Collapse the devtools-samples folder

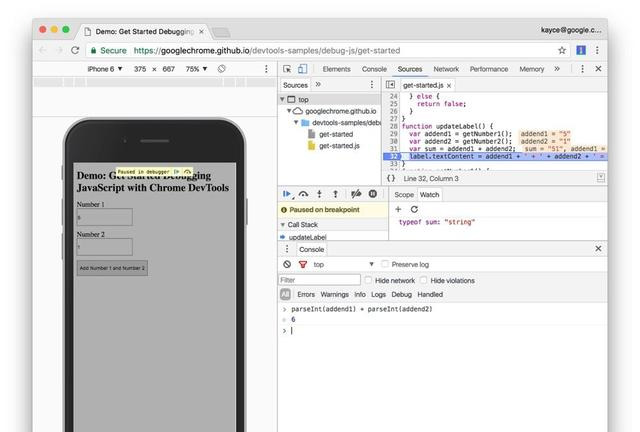coord(296,122)
